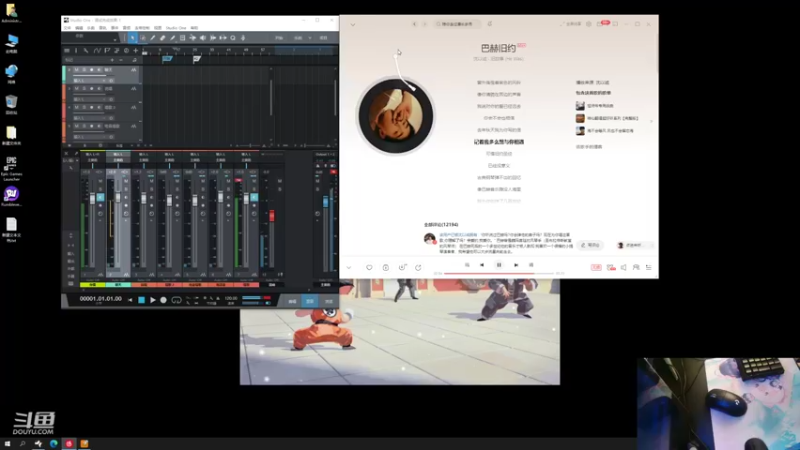Open input dropdown of first mixer channel
800x450 pixels.
click(x=92, y=154)
